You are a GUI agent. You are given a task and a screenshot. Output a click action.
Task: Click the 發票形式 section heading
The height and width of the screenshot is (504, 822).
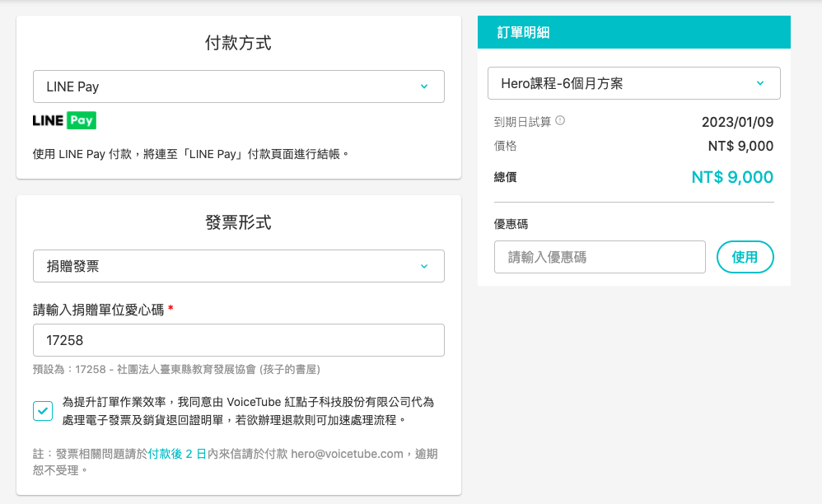[x=238, y=222]
